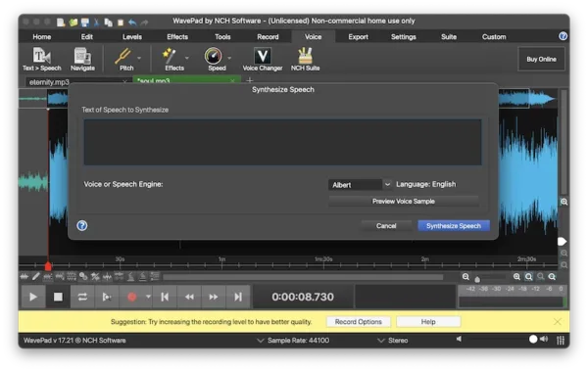The width and height of the screenshot is (588, 371).
Task: Open the NCH Suite toolbox
Action: [305, 59]
